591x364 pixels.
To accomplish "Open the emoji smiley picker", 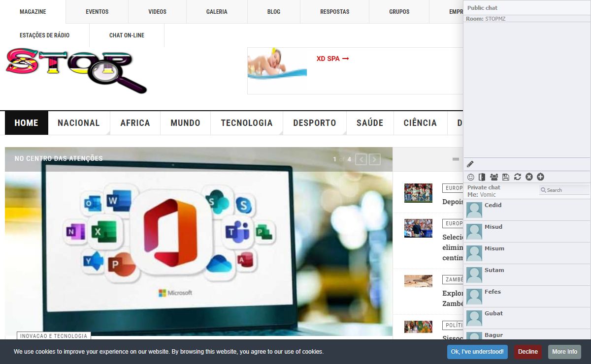I will (x=470, y=177).
